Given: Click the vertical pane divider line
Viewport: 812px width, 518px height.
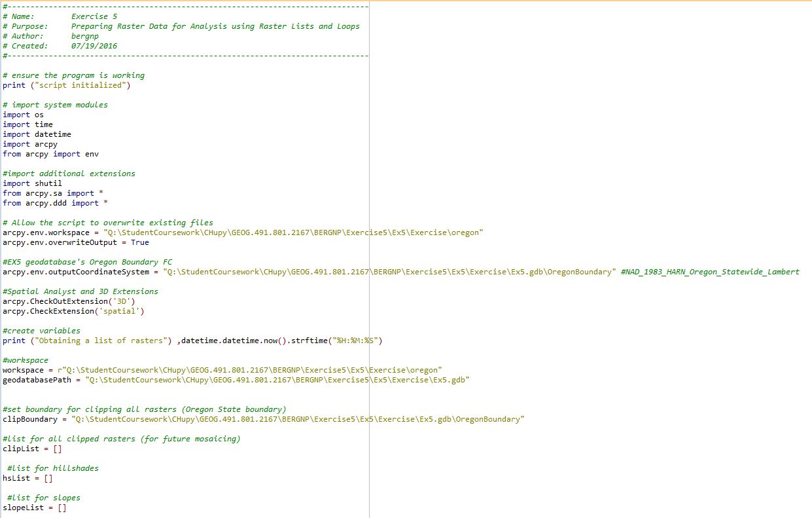Looking at the screenshot, I should (x=370, y=262).
